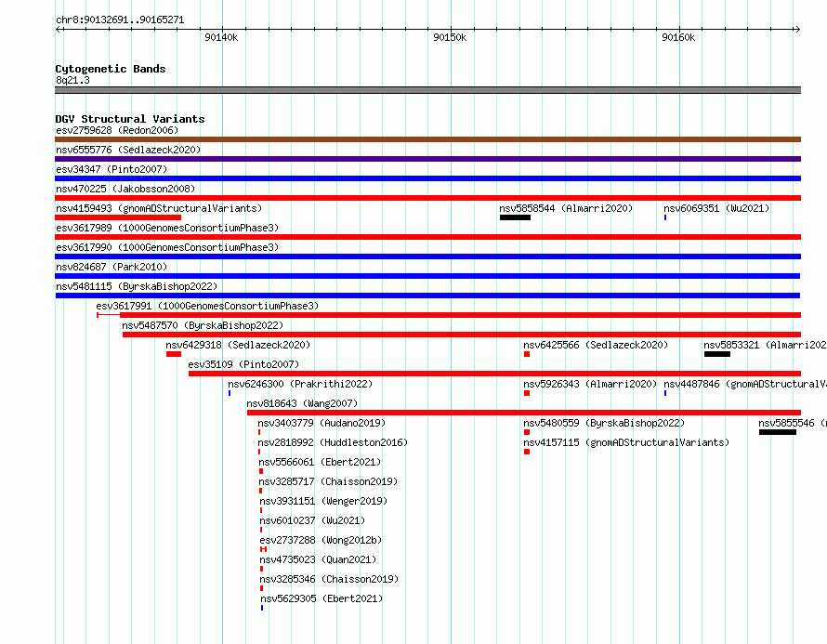Click nsv4157115 gnomADStructuralVariants label
The width and height of the screenshot is (827, 644).
coord(626,442)
